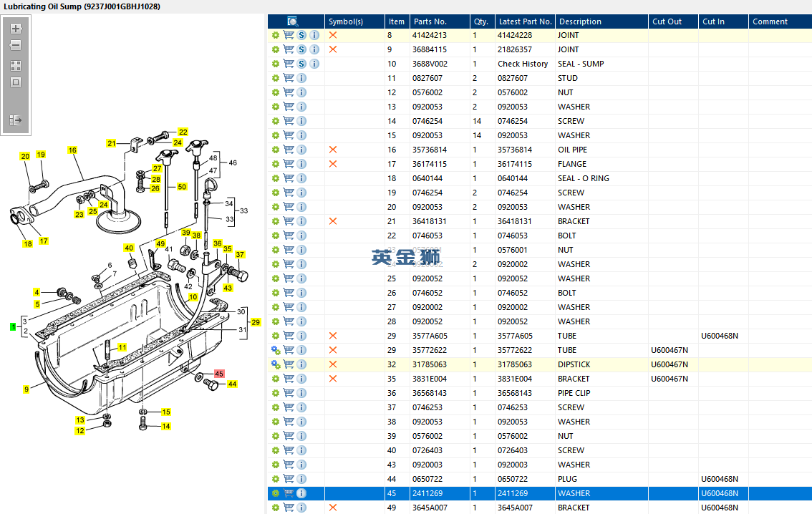Zoom out of the sump diagram
812x514 pixels.
click(16, 45)
